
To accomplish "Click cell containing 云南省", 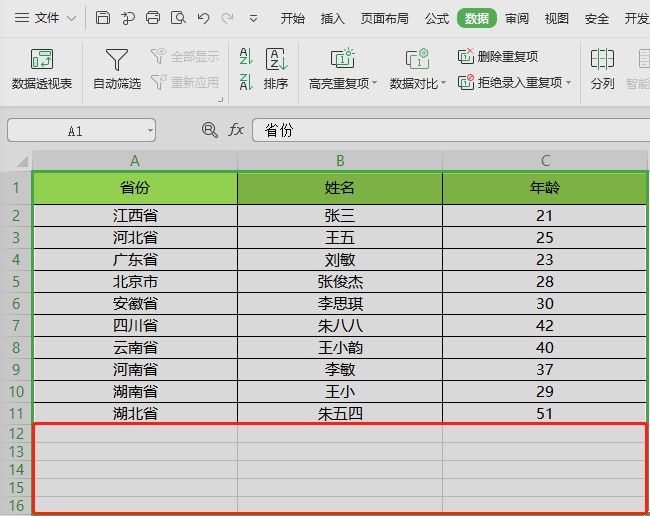I will (x=135, y=347).
